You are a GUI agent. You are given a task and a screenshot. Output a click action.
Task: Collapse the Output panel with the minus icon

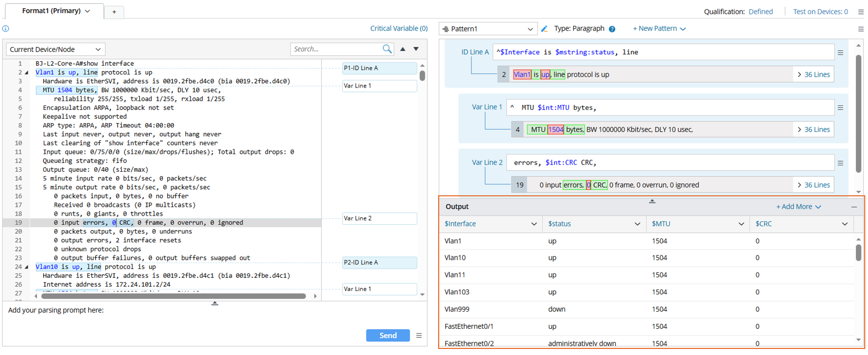pyautogui.click(x=854, y=207)
